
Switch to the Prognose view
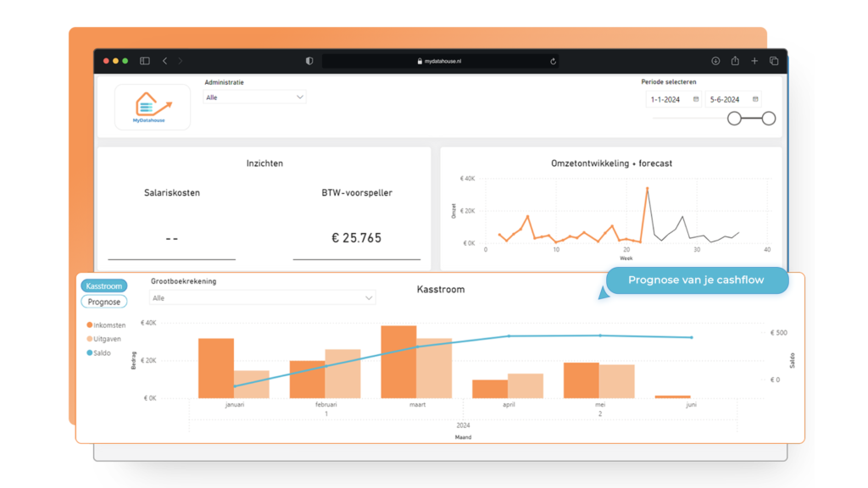pos(105,302)
